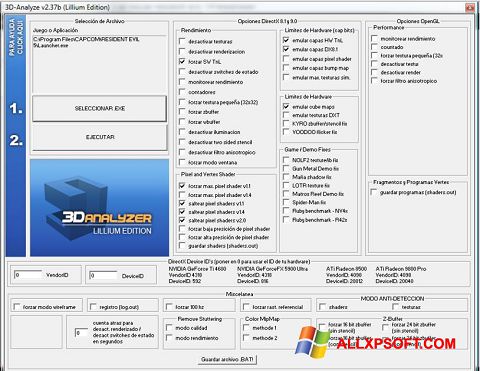Check NOLF2 texture/lib fix
The width and height of the screenshot is (480, 371).
point(286,160)
